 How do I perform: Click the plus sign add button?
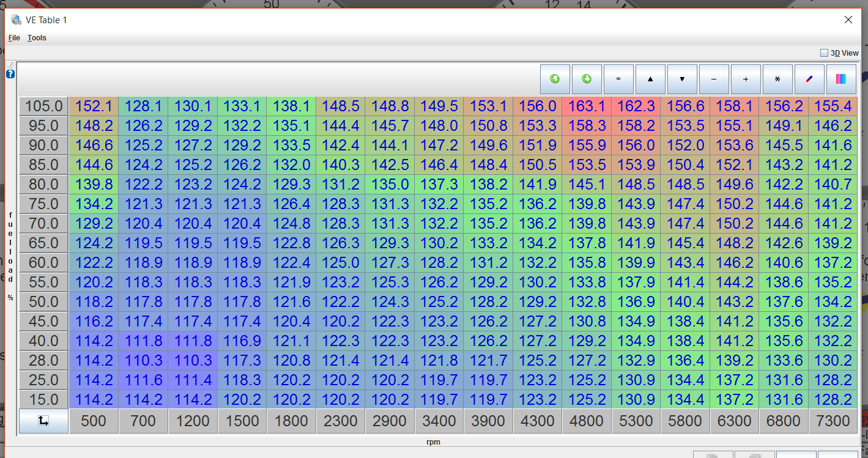tap(746, 79)
